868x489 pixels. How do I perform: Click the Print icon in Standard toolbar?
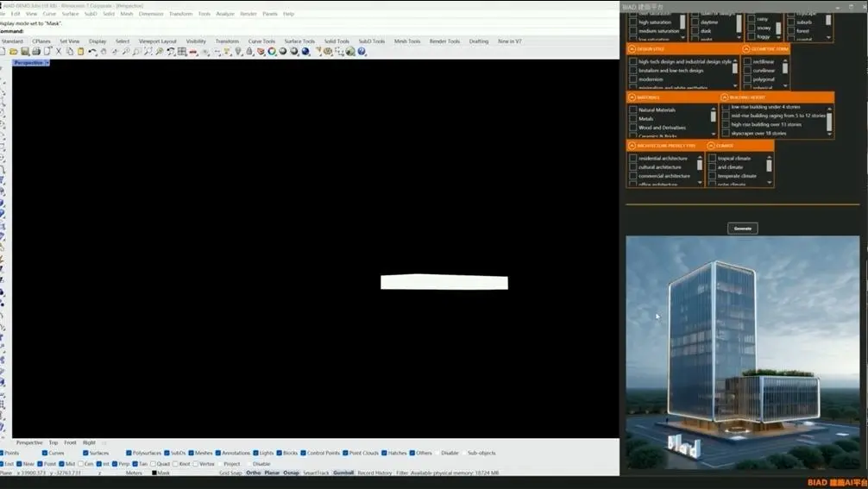click(x=36, y=52)
